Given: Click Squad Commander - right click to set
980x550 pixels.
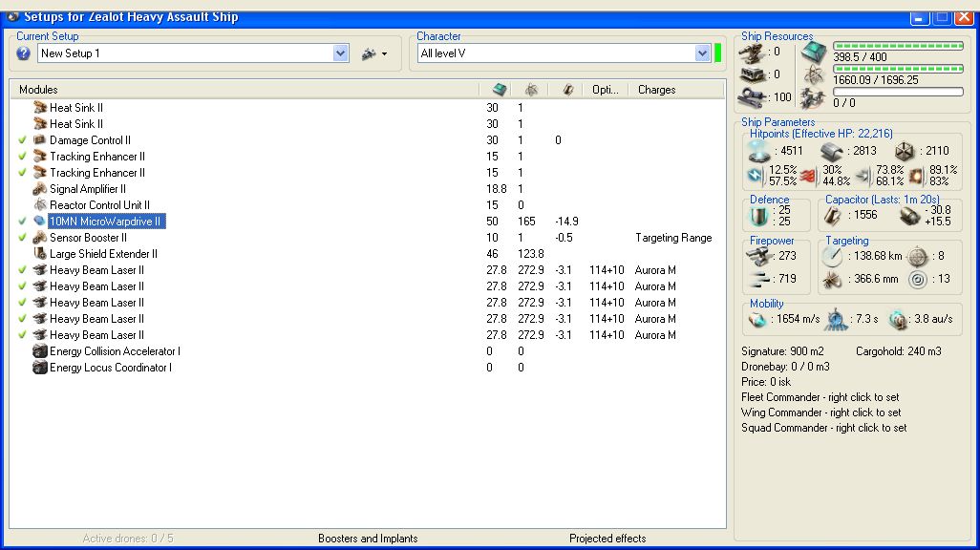Looking at the screenshot, I should click(823, 428).
